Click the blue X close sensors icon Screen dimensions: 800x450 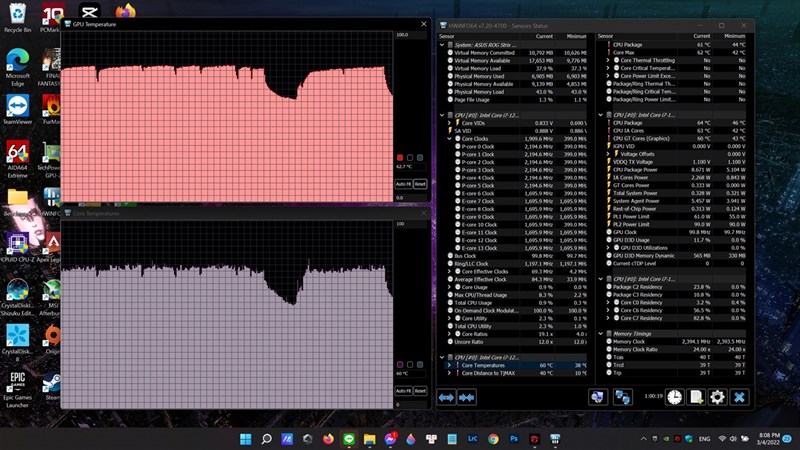pyautogui.click(x=739, y=397)
